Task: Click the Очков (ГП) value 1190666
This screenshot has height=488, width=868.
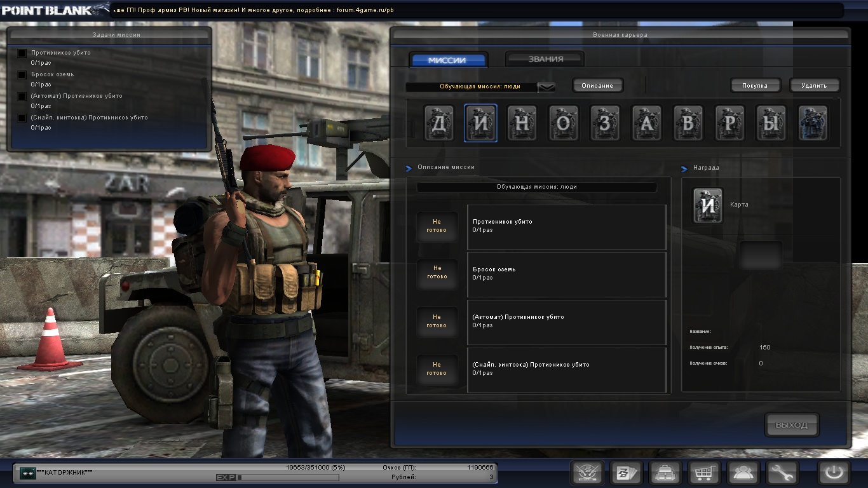Action: 480,467
